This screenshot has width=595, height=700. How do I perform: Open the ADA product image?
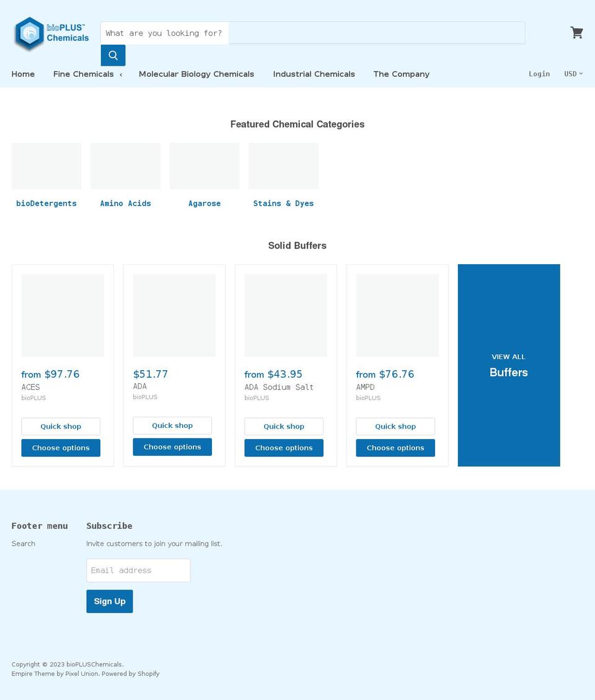pyautogui.click(x=174, y=315)
